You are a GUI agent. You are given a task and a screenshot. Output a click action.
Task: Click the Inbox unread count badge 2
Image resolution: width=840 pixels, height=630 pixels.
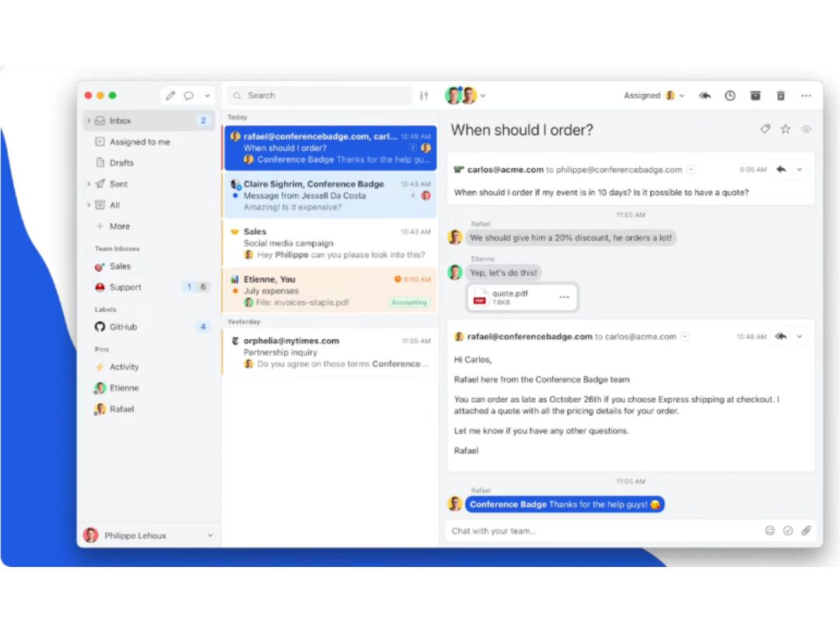tap(203, 121)
